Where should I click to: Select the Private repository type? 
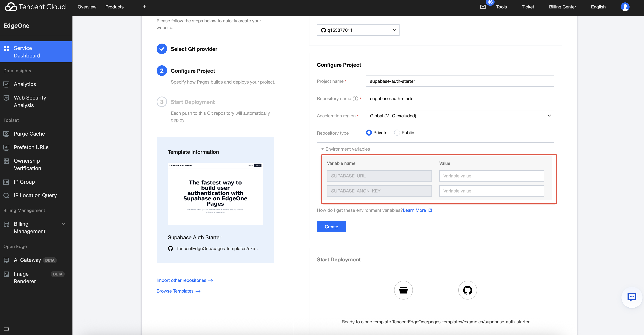369,133
